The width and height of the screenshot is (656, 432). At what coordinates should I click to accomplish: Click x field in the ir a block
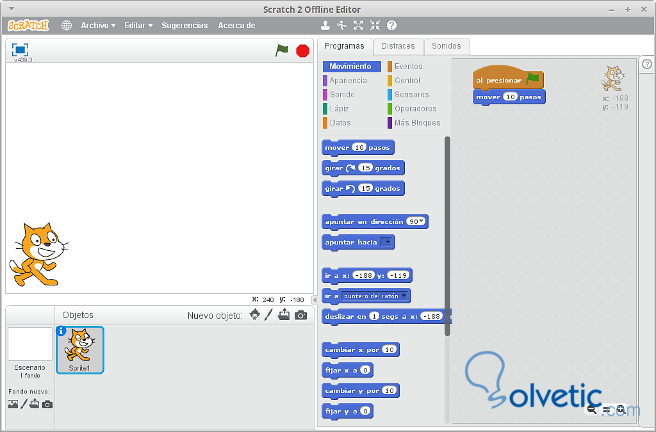pos(363,276)
